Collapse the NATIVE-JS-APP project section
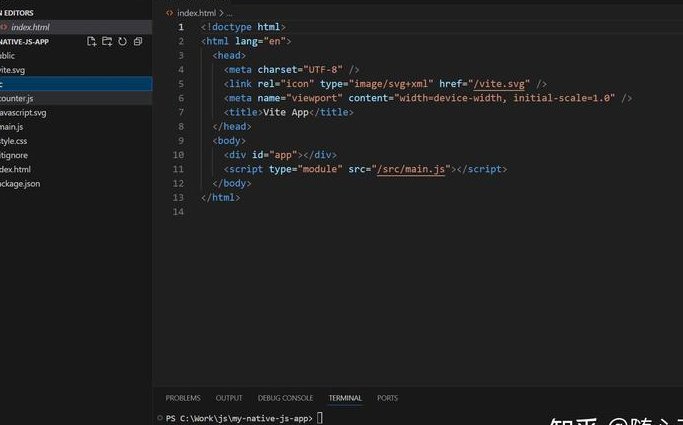The height and width of the screenshot is (425, 683). (x=24, y=42)
